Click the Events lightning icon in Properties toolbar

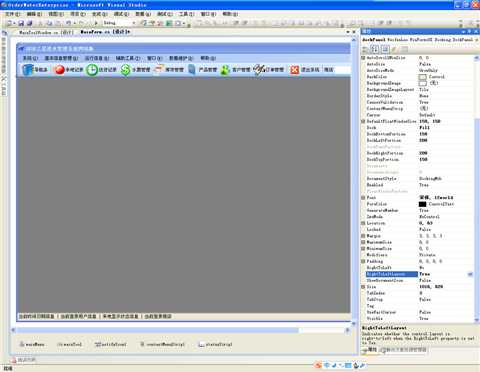[x=394, y=49]
